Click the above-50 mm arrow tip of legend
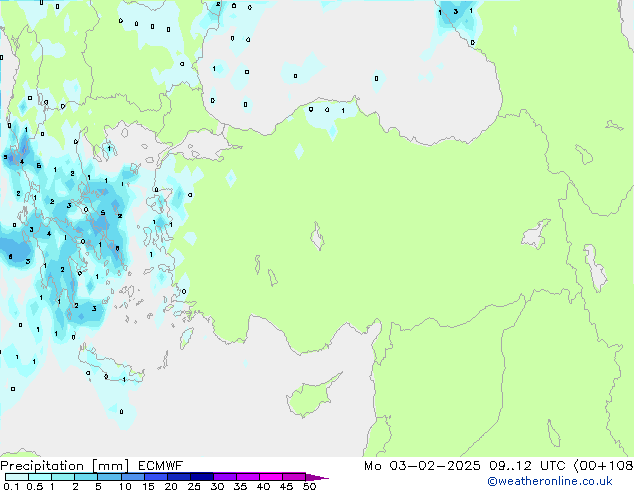Screen dimensions: 634x490 317,477
